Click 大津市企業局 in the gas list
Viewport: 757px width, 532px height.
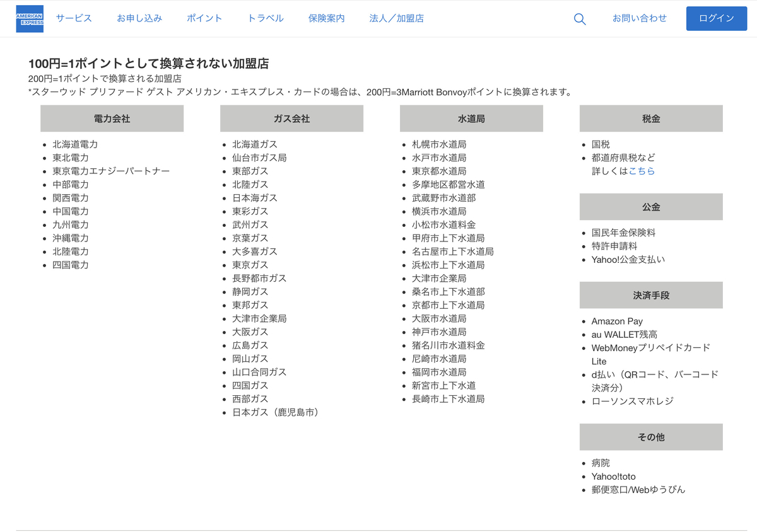click(x=259, y=318)
